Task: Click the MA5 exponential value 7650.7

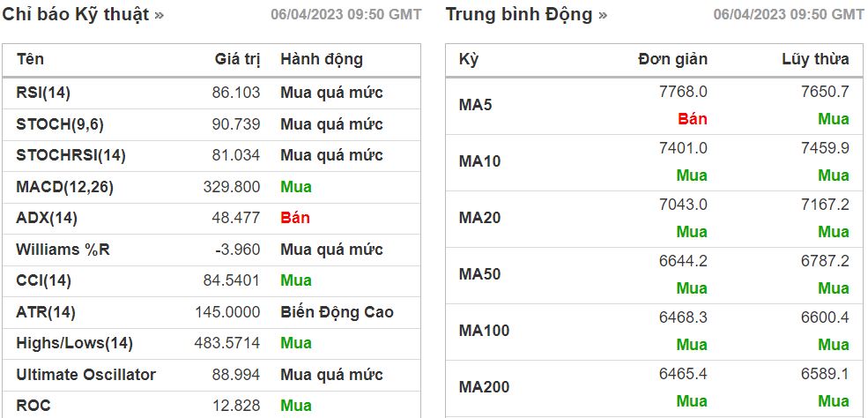Action: click(x=825, y=92)
